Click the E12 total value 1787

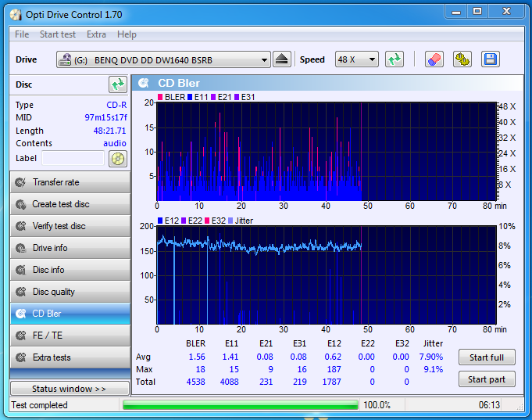click(x=331, y=382)
